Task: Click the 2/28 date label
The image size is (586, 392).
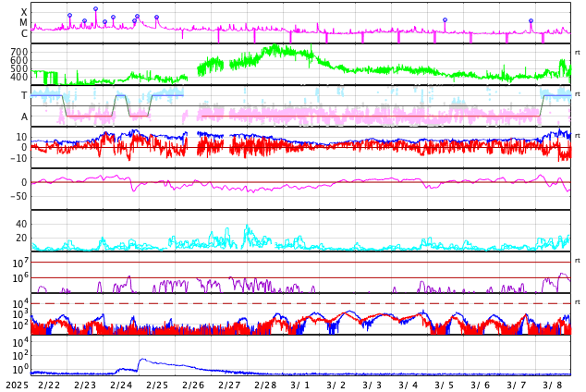Action: pos(265,386)
